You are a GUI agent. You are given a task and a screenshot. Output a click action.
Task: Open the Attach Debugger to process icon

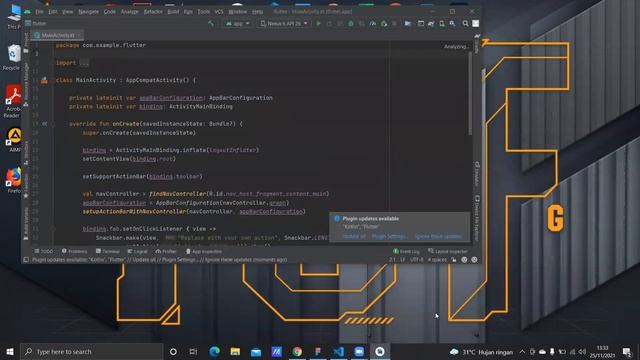click(384, 24)
